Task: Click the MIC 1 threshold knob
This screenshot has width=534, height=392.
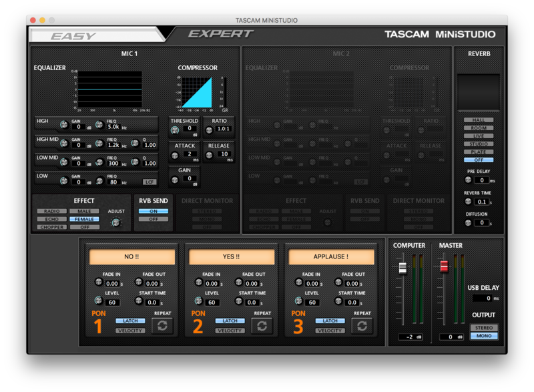Action: tap(175, 130)
